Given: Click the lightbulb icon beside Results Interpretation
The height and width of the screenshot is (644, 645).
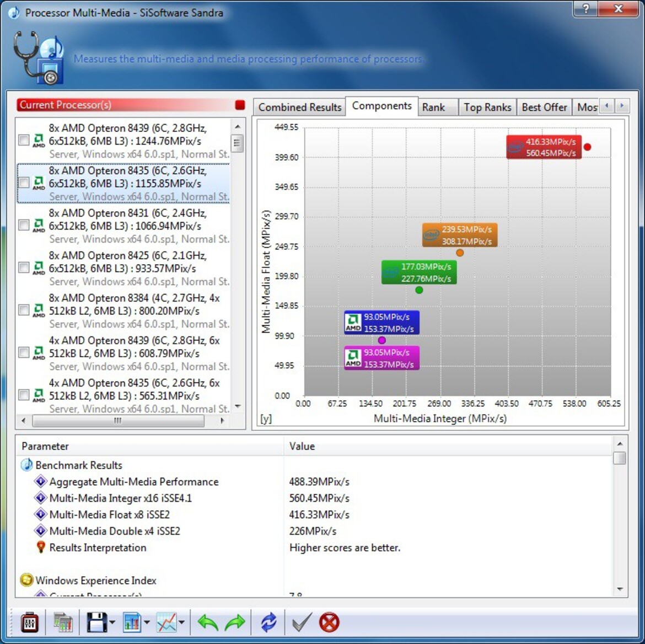Looking at the screenshot, I should [41, 547].
